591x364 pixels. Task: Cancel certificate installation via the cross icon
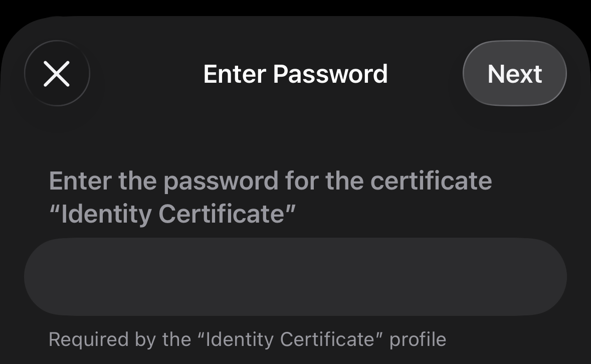[57, 74]
